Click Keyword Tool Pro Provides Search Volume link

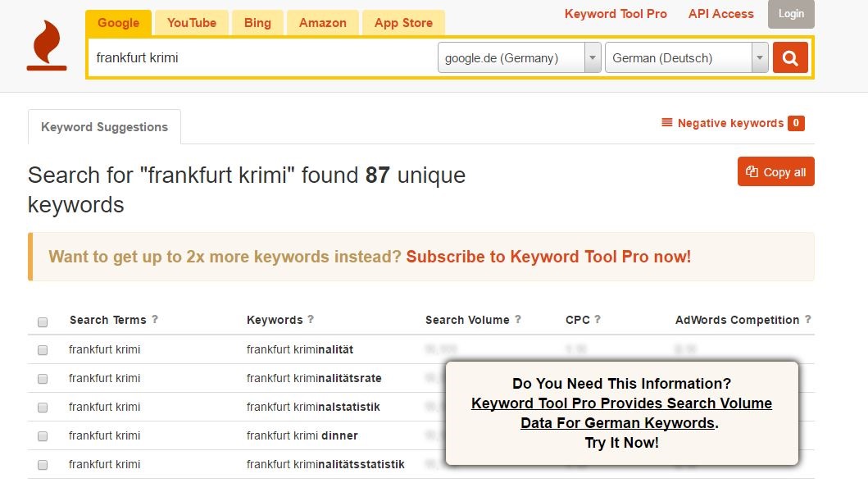tap(621, 412)
